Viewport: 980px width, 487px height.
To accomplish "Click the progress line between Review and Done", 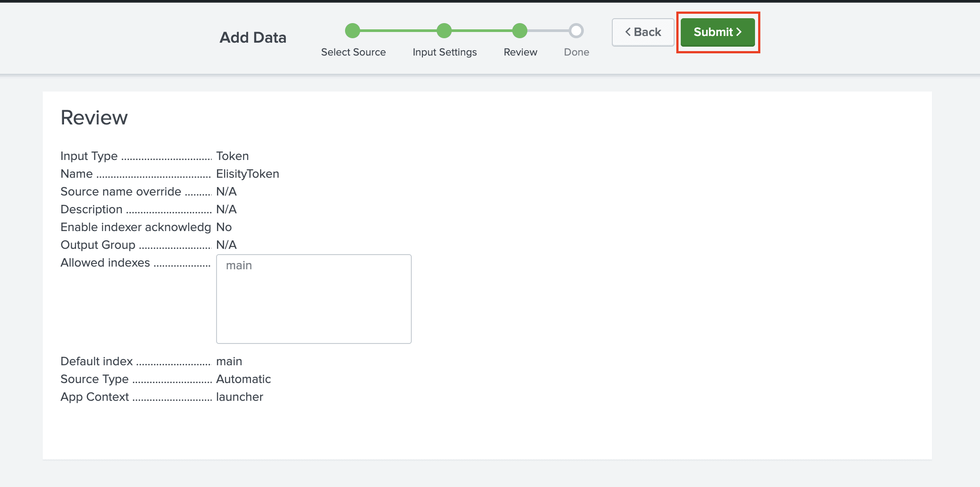I will point(548,31).
